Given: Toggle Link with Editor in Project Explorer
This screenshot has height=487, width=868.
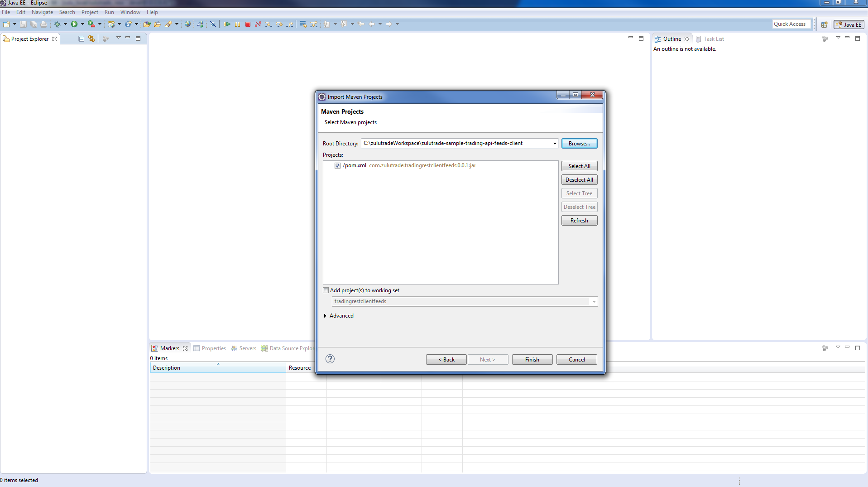Looking at the screenshot, I should point(91,39).
